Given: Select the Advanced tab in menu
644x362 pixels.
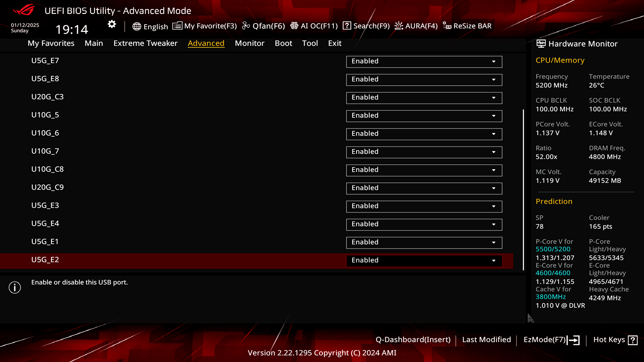Looking at the screenshot, I should [x=206, y=43].
